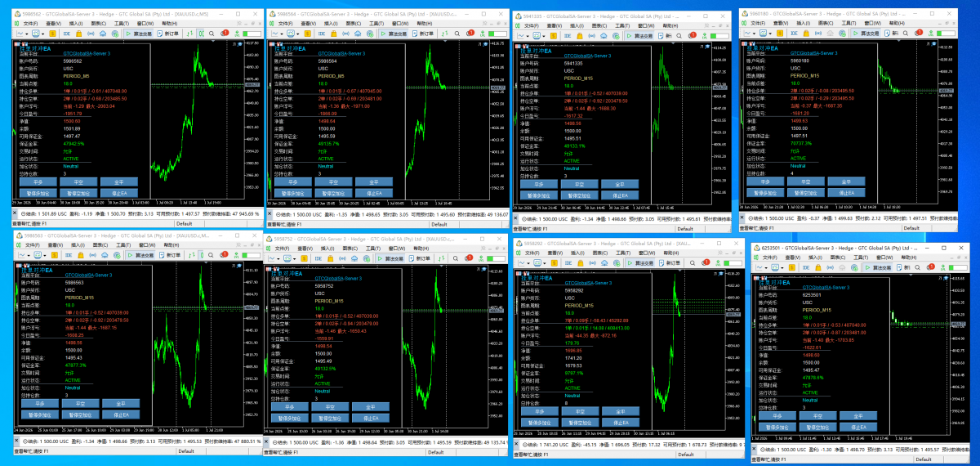Click New Order 新订单 in window 5986564
The image size is (980, 466).
pos(425,34)
